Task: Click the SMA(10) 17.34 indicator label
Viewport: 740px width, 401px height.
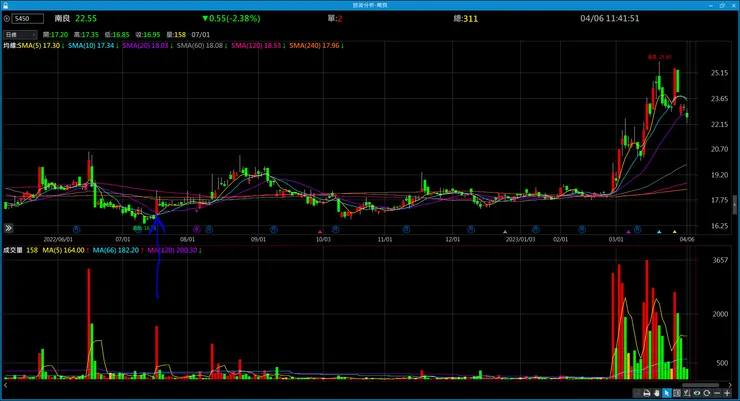Action: click(93, 46)
